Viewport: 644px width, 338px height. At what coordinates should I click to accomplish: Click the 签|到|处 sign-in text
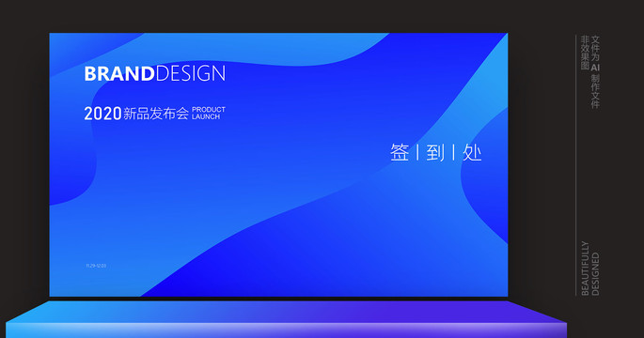(x=436, y=153)
